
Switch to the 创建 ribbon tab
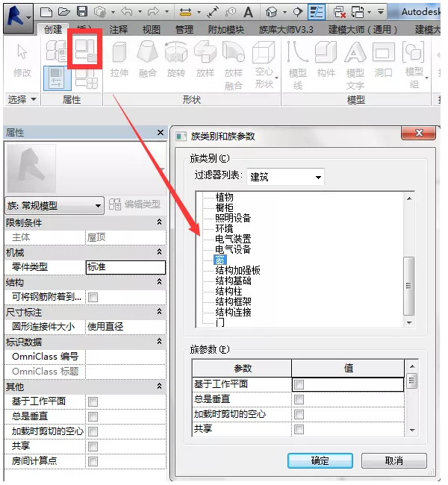coord(53,30)
